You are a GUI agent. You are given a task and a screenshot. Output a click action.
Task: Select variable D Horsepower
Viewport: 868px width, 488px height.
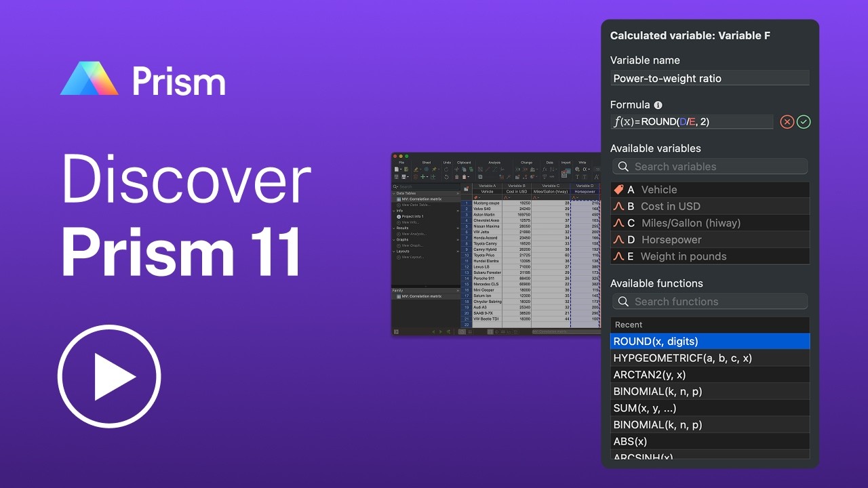[710, 239]
